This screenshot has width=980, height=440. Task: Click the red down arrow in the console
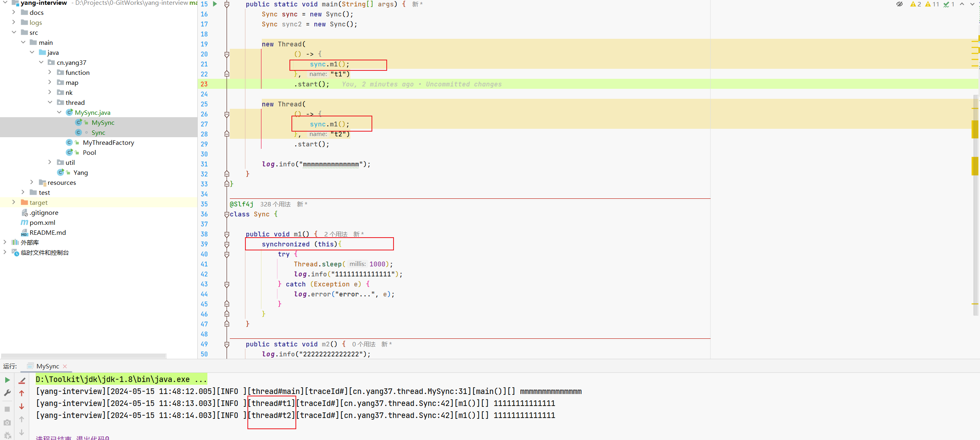pos(22,406)
